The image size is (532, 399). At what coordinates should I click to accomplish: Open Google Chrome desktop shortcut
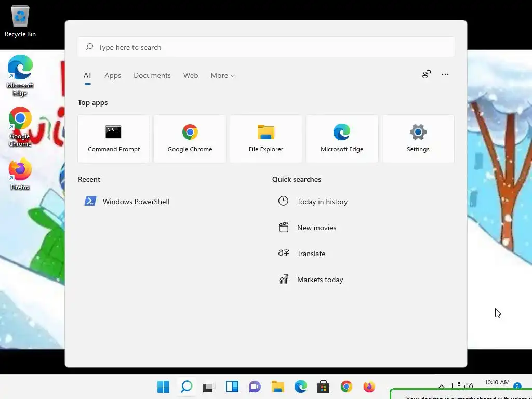(x=20, y=127)
